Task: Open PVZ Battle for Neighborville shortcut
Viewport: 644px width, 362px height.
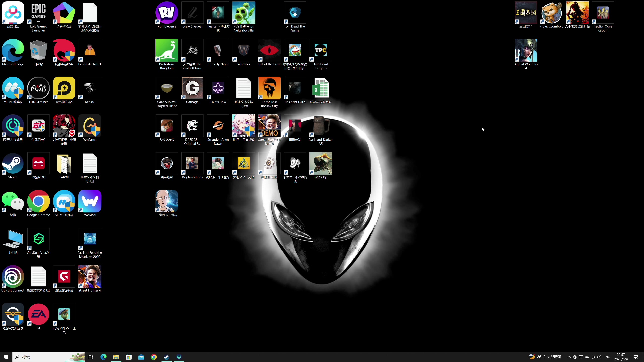Action: (244, 17)
